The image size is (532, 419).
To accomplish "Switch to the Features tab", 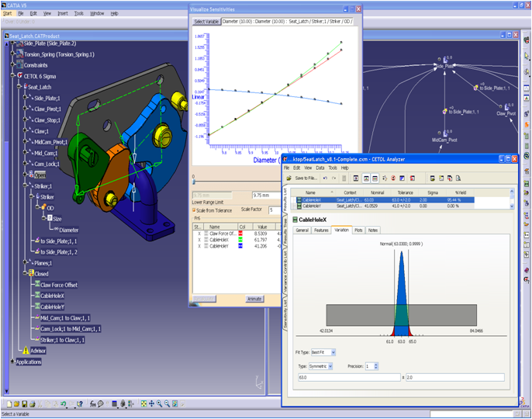I will [321, 230].
